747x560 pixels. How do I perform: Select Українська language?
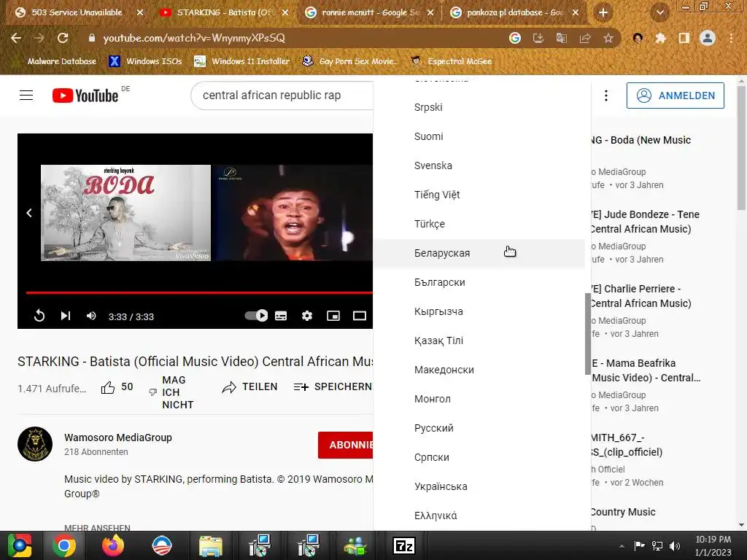(x=479, y=486)
